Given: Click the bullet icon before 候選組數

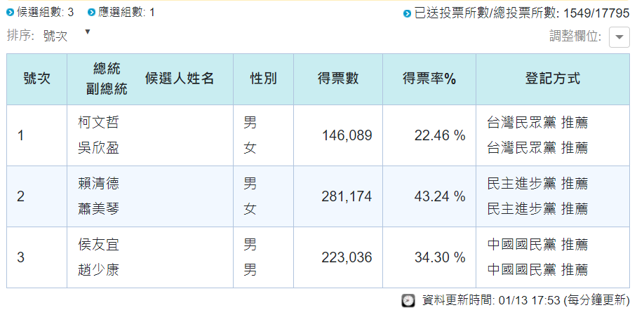Looking at the screenshot, I should pos(11,13).
